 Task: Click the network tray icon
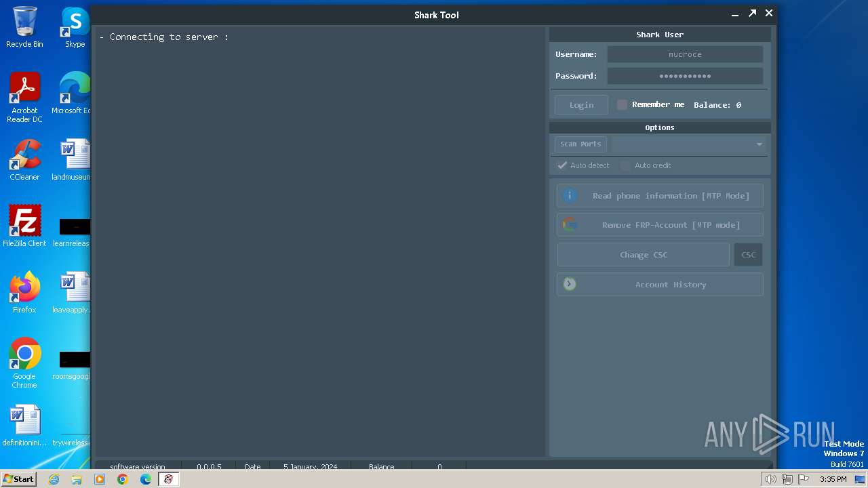click(x=787, y=479)
